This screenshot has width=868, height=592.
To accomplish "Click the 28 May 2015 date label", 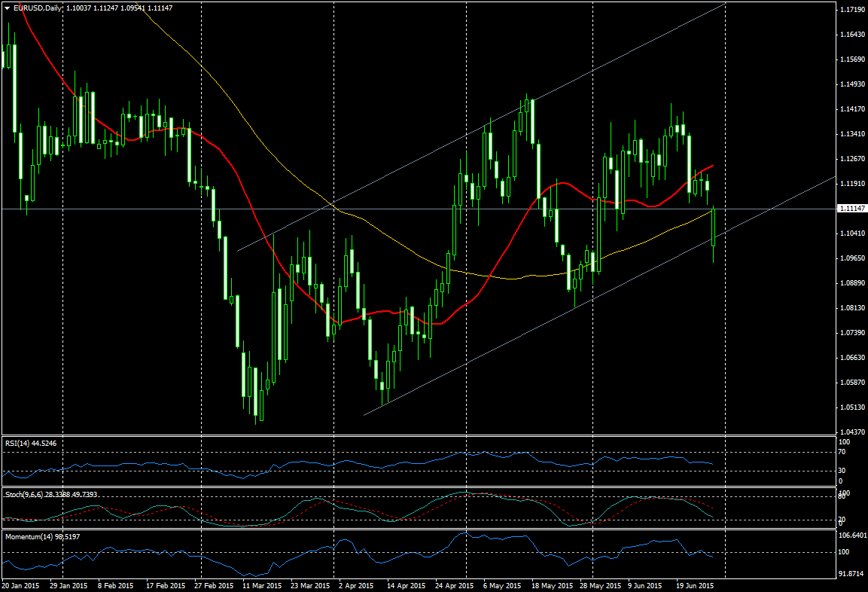I will [598, 585].
